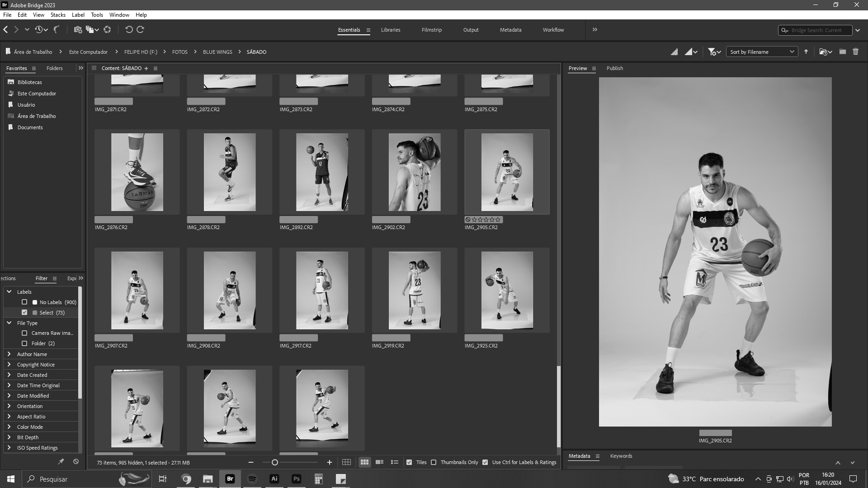Open the Sort by Filename dropdown
The image size is (868, 488).
tap(762, 52)
